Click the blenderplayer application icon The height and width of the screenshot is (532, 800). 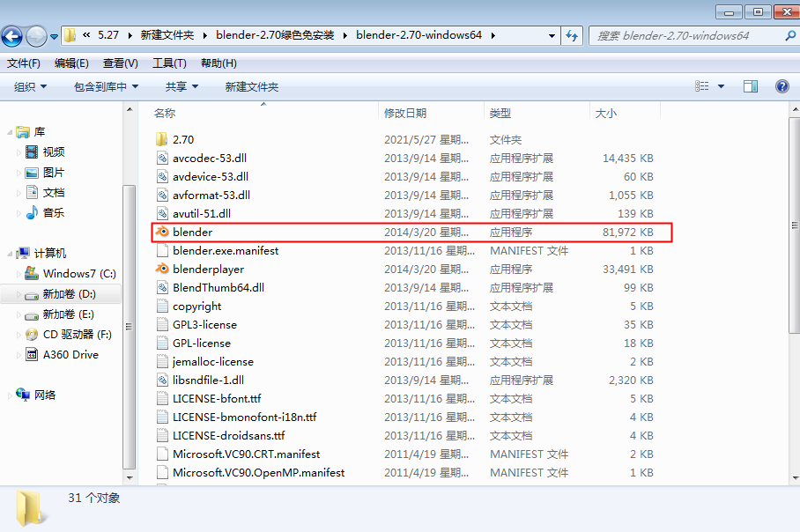pos(162,270)
